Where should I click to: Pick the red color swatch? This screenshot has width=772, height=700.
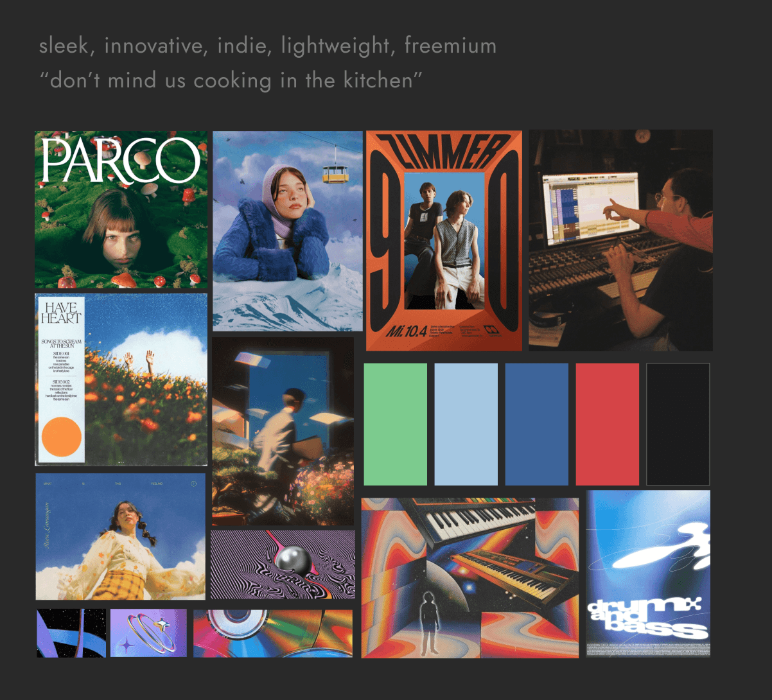pos(608,424)
